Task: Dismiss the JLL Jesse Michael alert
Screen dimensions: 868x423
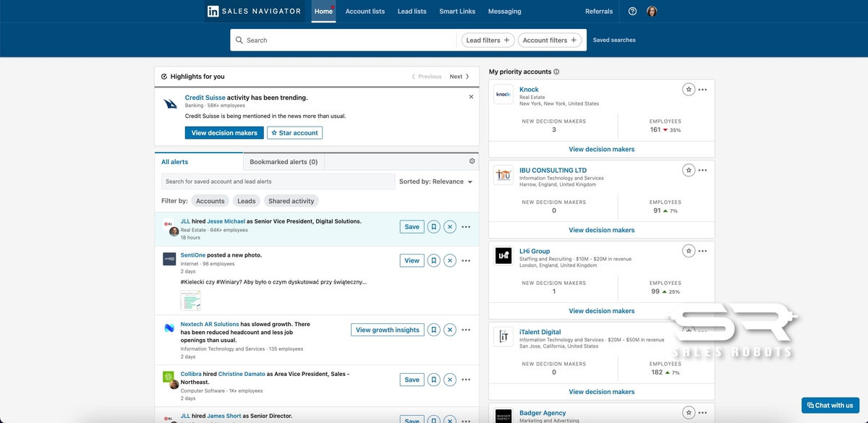Action: (450, 226)
